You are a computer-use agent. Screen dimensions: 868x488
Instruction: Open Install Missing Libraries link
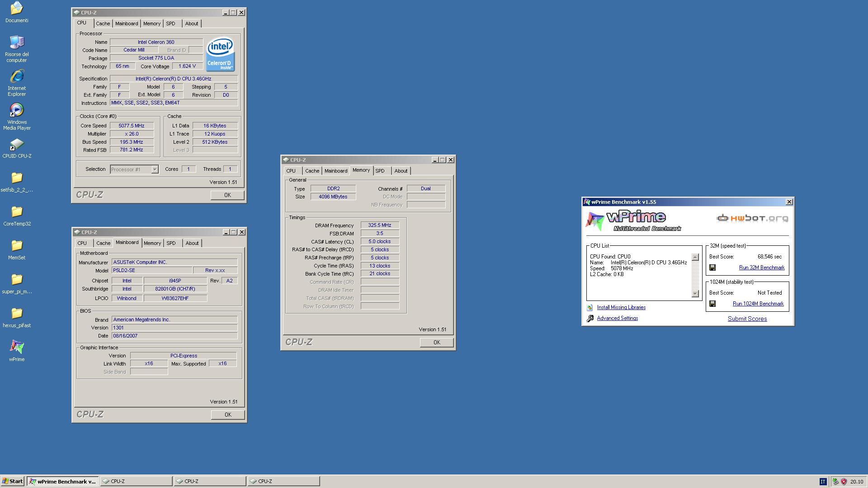point(621,307)
